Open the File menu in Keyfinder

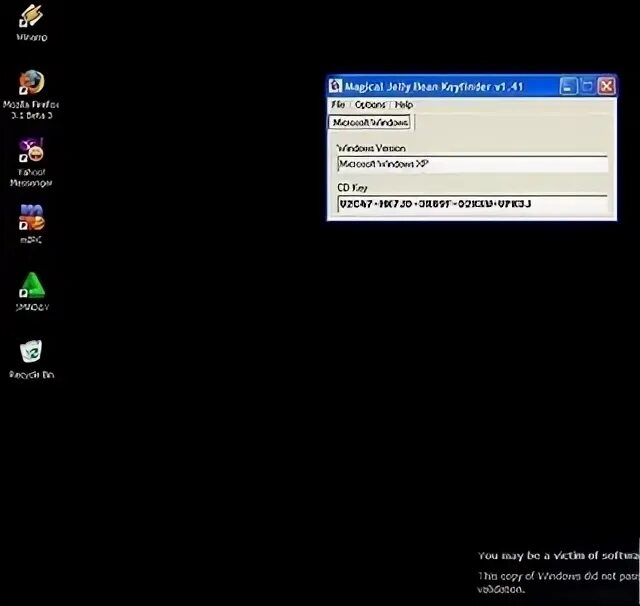pyautogui.click(x=338, y=104)
